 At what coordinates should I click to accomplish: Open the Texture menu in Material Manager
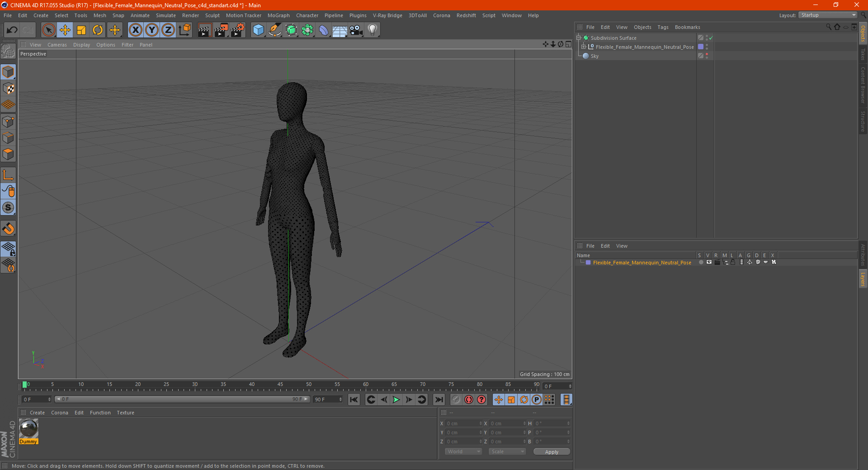pos(125,413)
